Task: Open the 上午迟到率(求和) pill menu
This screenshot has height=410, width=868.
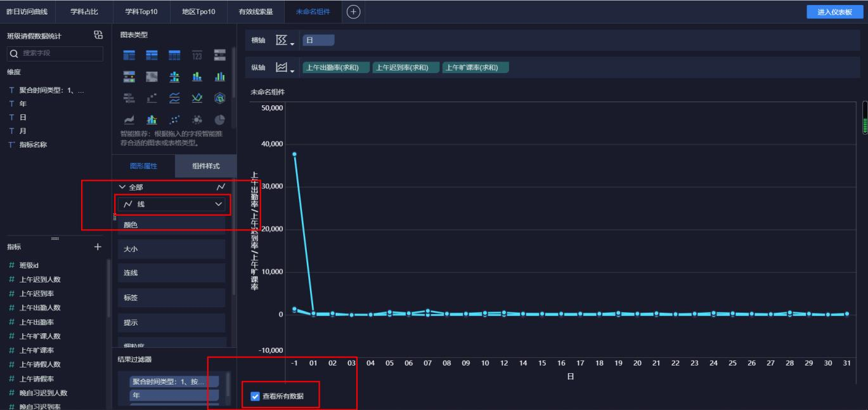Action: click(406, 67)
